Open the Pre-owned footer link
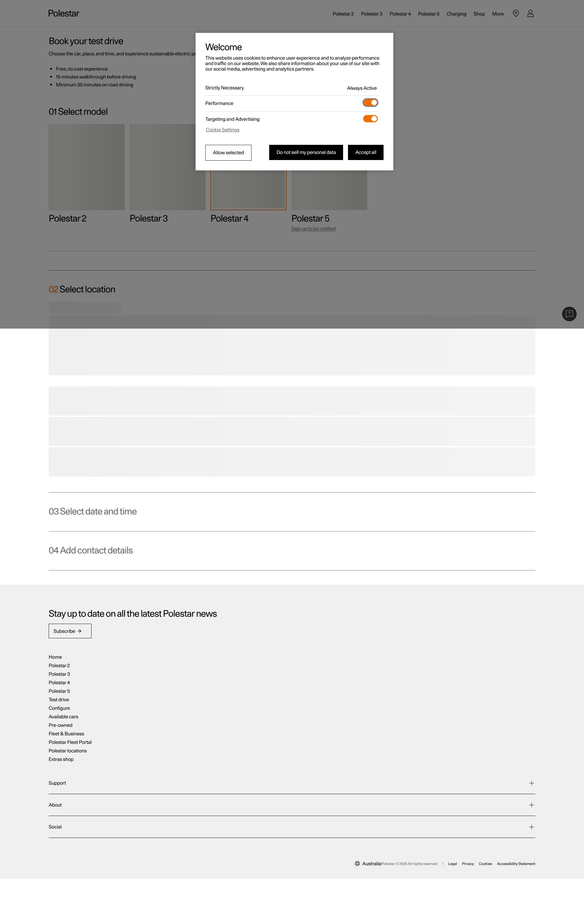Viewport: 584px width, 924px height. (60, 725)
